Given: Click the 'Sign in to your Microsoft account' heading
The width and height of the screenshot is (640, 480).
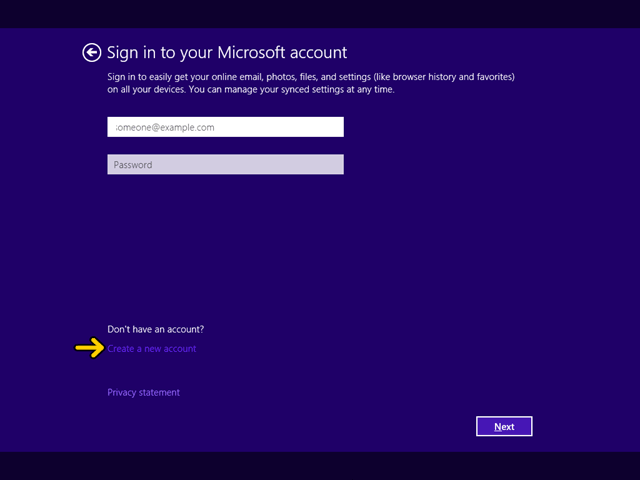Looking at the screenshot, I should (227, 53).
